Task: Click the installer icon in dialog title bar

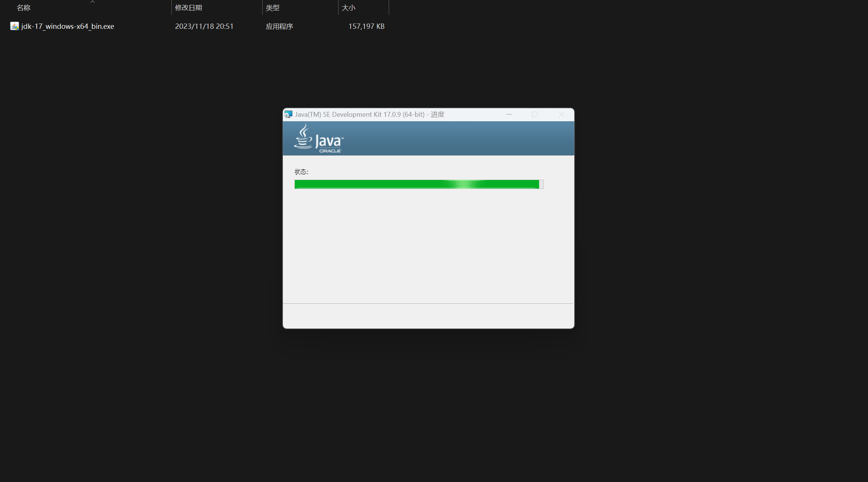Action: [x=288, y=115]
